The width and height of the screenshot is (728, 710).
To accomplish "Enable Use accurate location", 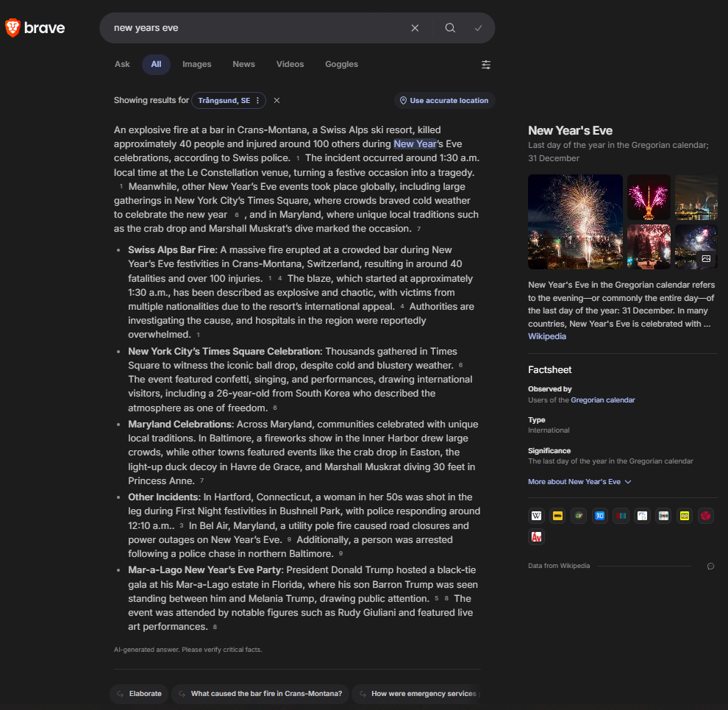I will [x=444, y=101].
